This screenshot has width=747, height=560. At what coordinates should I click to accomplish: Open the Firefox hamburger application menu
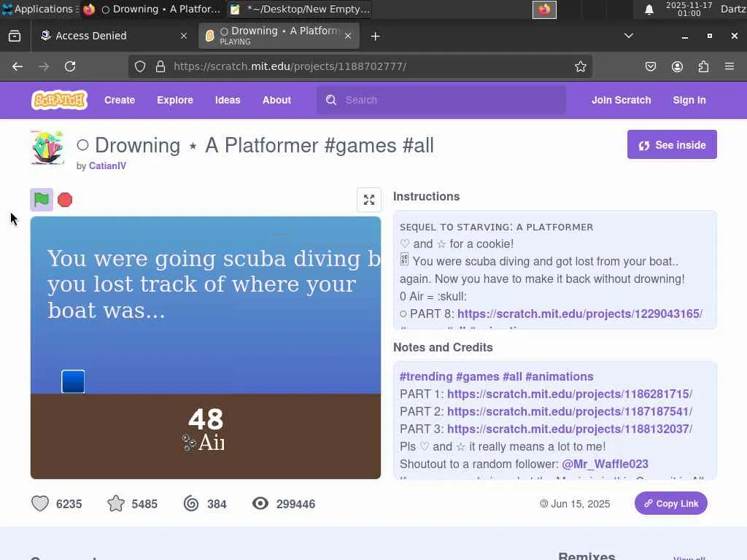tap(729, 66)
